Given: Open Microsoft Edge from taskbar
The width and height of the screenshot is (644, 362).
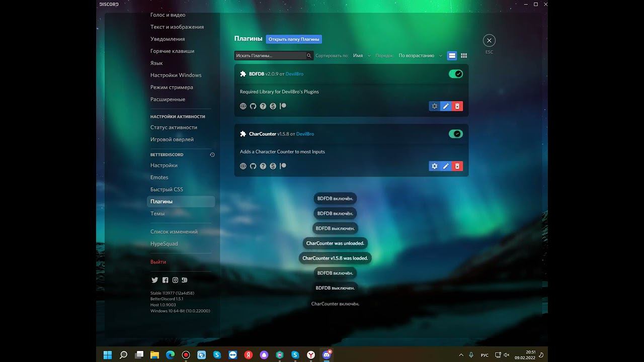Looking at the screenshot, I should click(x=171, y=355).
